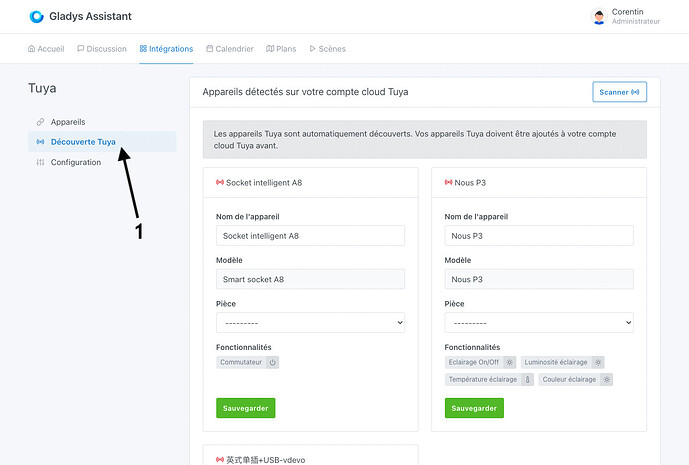Open the Corentin user avatar menu
This screenshot has height=465, width=689.
pyautogui.click(x=599, y=16)
